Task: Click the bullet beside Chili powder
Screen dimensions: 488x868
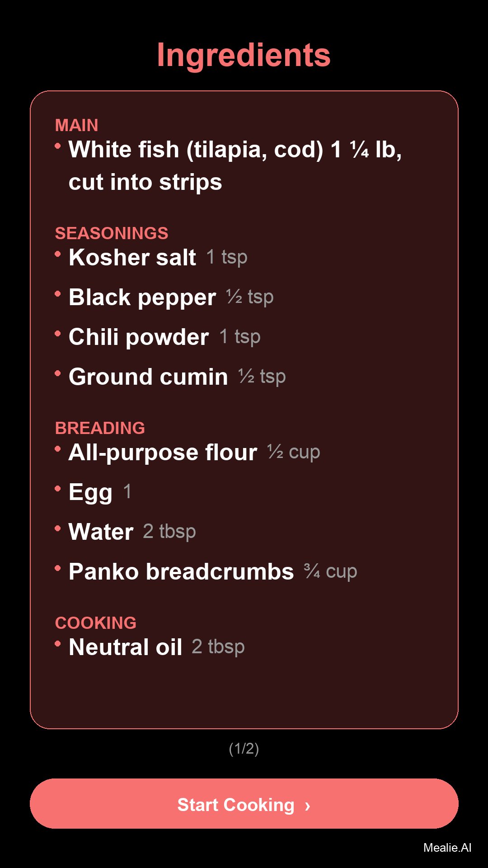Action: (x=58, y=334)
